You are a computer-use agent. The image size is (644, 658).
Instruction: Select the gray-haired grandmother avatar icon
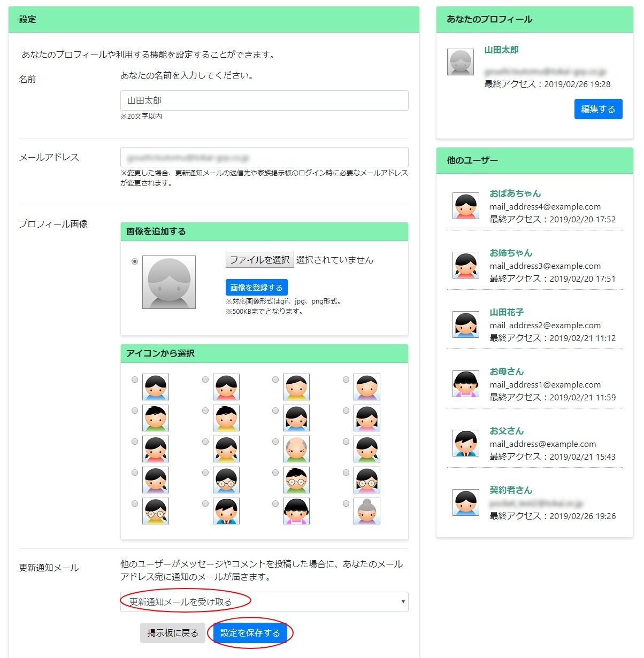point(366,510)
